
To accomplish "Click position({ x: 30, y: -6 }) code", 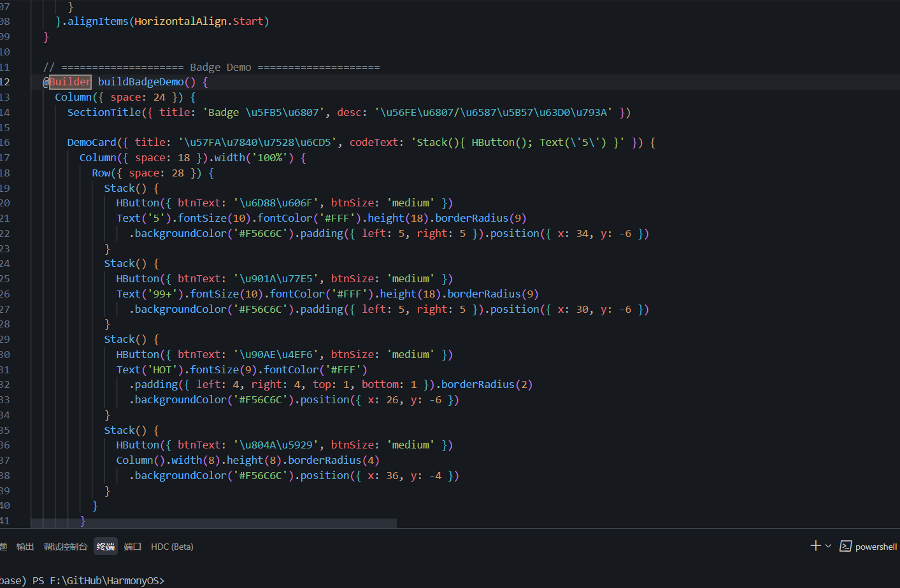I will [569, 309].
